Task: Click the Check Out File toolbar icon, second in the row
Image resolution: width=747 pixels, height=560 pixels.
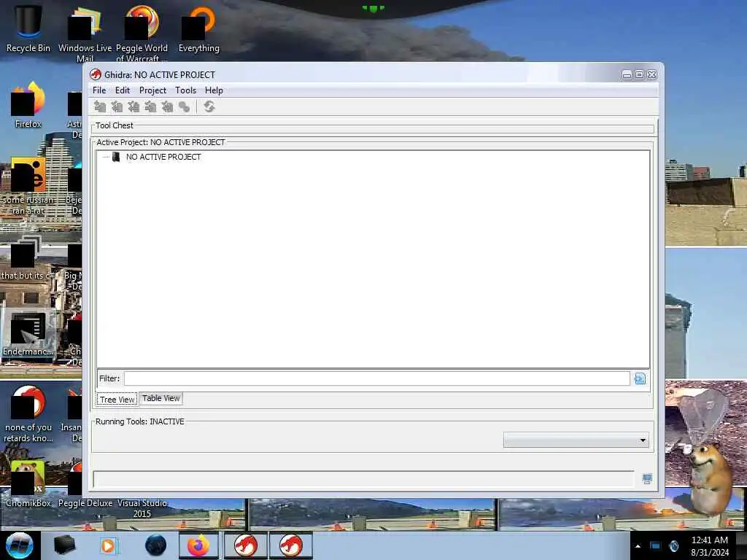Action: coord(117,106)
